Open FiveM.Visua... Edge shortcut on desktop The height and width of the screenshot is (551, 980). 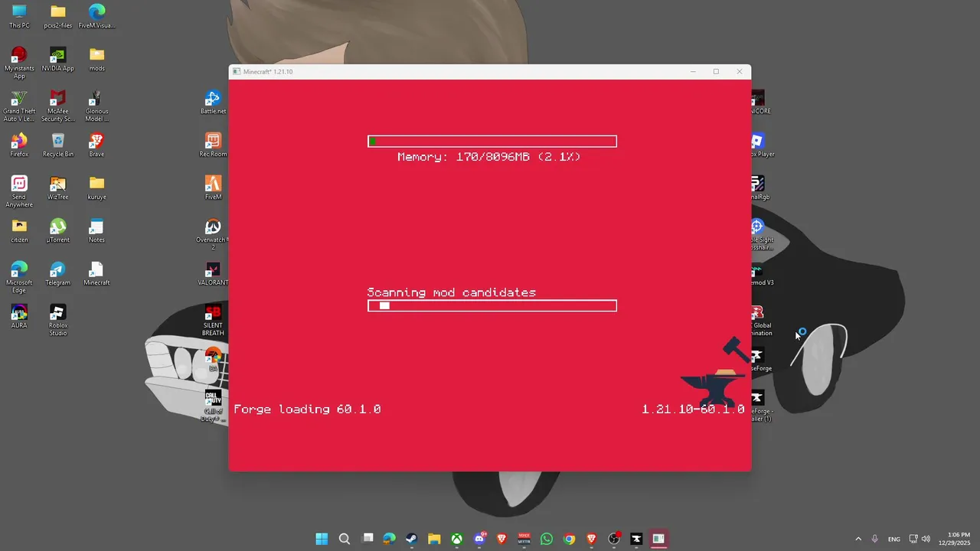pyautogui.click(x=96, y=16)
